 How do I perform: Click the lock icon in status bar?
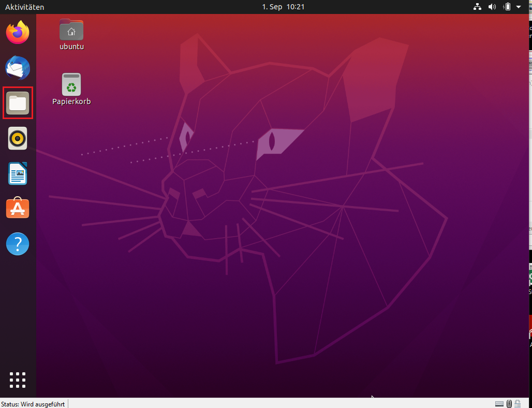[x=518, y=403]
